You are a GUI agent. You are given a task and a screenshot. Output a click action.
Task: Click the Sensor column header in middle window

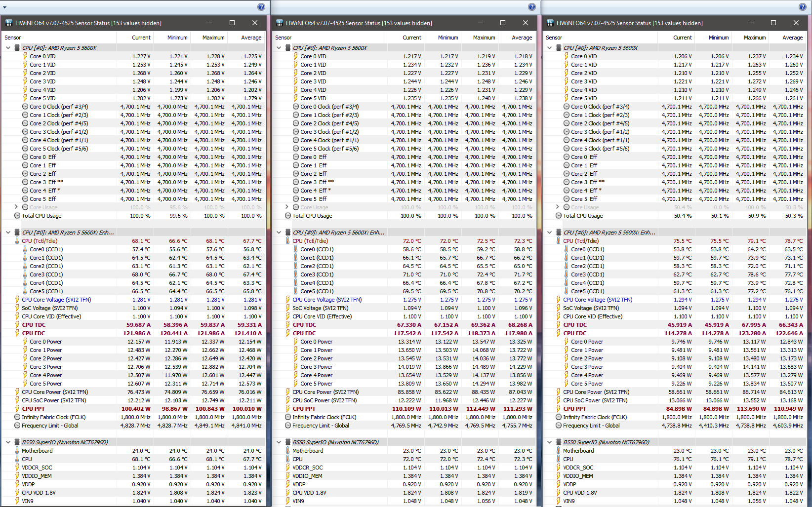pos(329,38)
